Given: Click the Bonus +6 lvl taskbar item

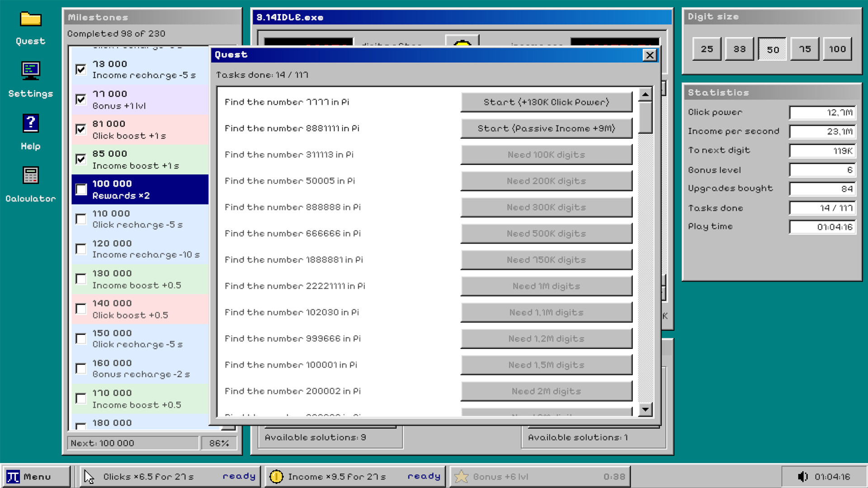Looking at the screenshot, I should point(540,477).
